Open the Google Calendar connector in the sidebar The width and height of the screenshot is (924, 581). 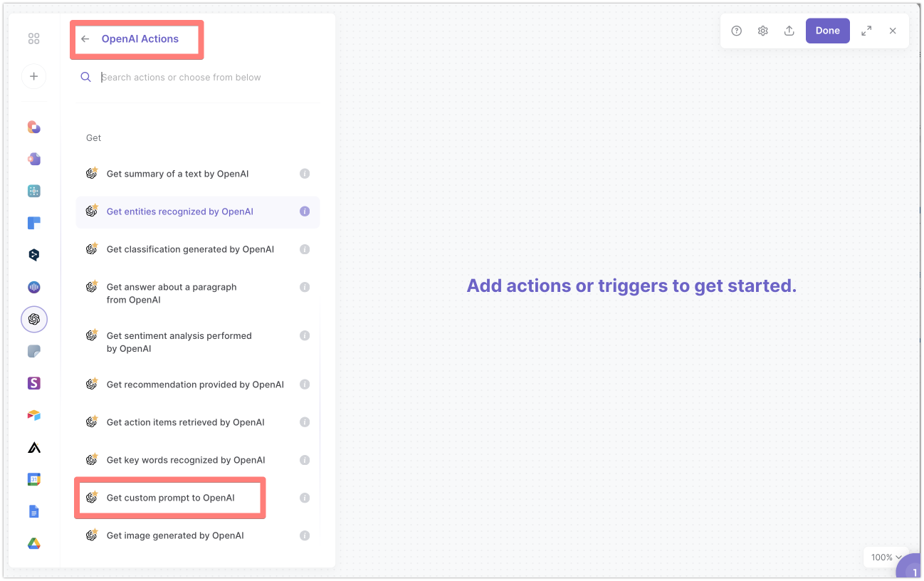[34, 479]
